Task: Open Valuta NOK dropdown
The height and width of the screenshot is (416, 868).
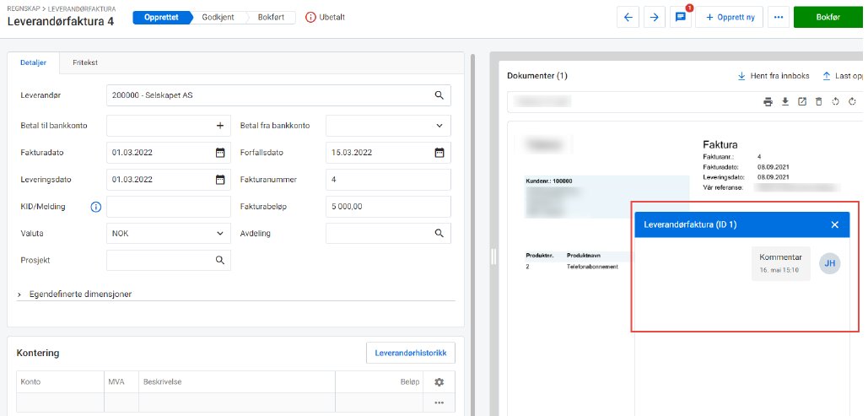Action: (220, 233)
